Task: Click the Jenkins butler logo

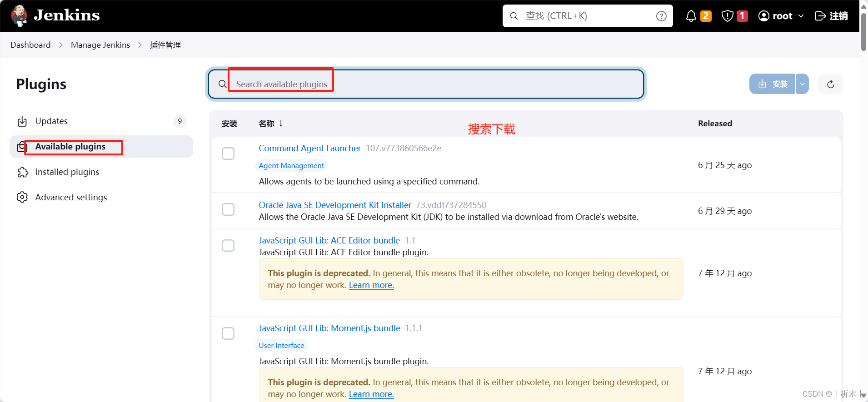Action: pyautogui.click(x=19, y=16)
